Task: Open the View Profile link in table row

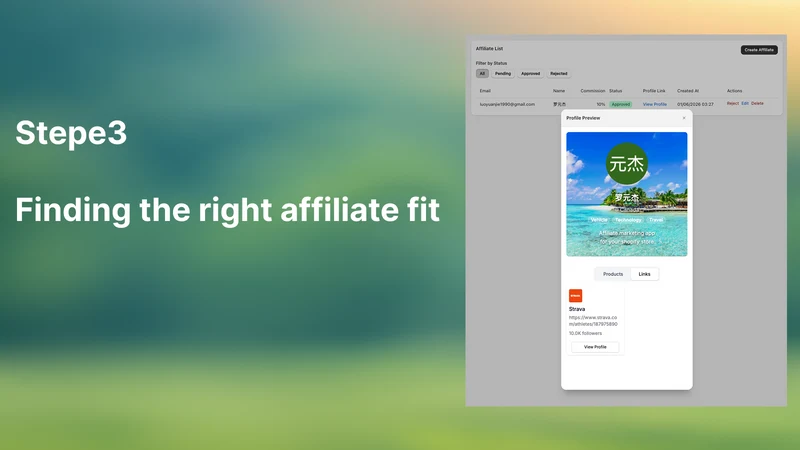Action: 655,104
